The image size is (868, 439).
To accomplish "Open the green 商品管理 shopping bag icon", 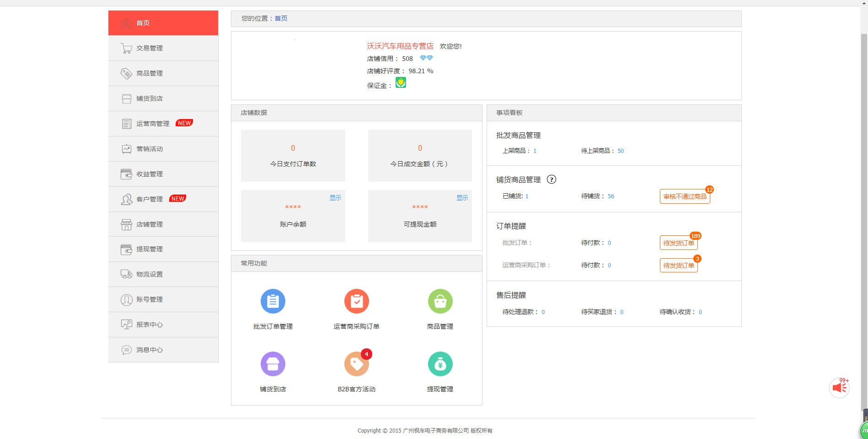I will tap(440, 301).
